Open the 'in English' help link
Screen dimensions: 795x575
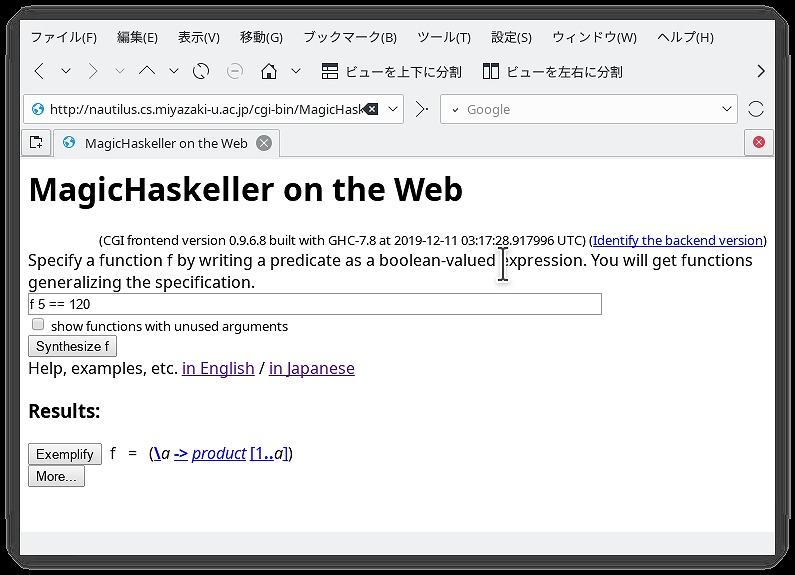218,368
